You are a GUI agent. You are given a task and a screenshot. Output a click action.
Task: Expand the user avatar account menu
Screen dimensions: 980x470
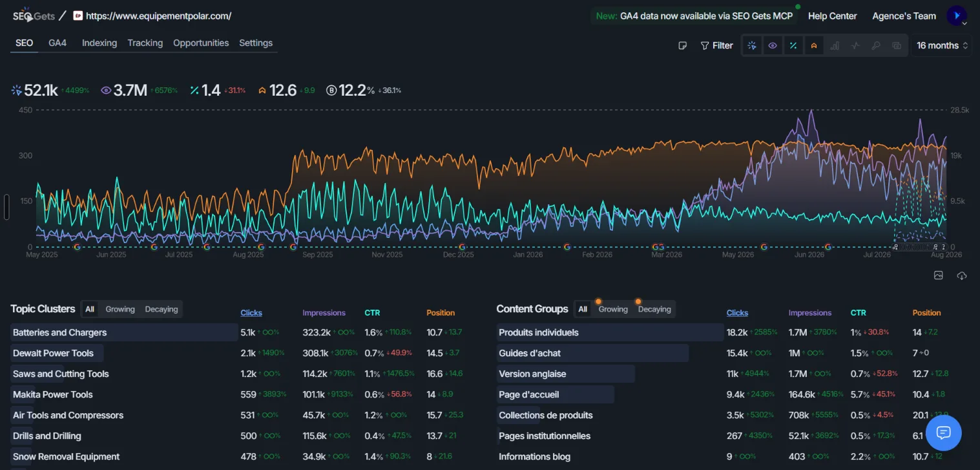pos(957,16)
